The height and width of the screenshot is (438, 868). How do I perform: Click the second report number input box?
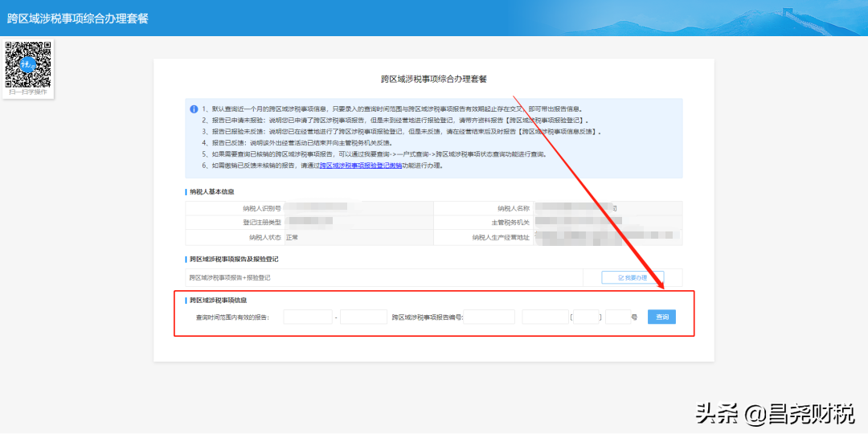pos(545,317)
